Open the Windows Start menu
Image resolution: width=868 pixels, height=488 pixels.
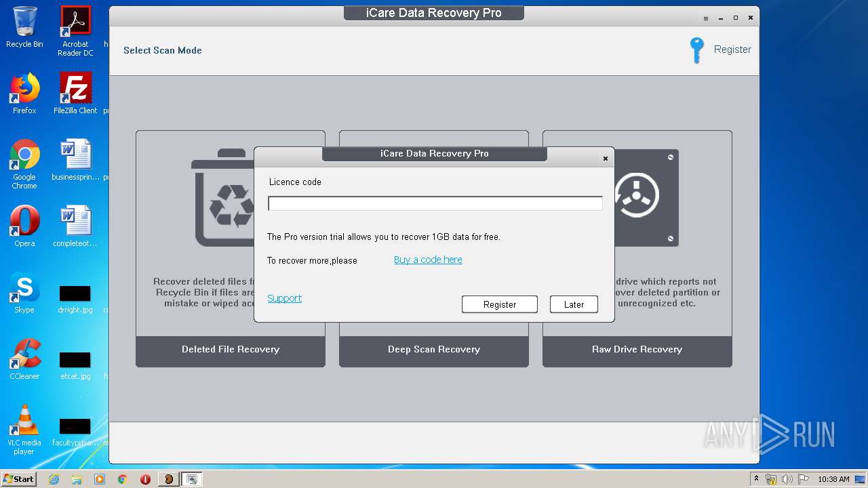point(19,479)
